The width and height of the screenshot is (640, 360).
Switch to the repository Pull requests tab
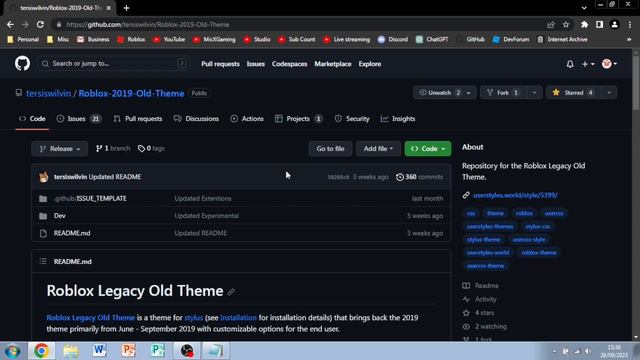pos(138,119)
